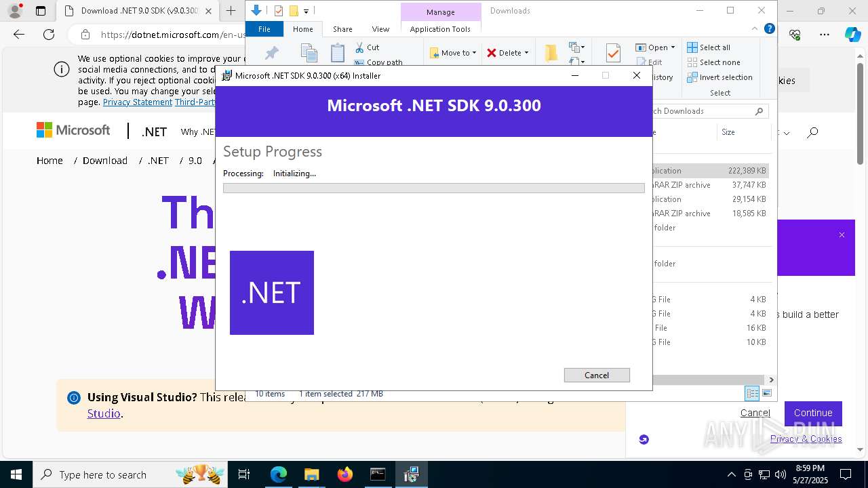The image size is (868, 488).
Task: Select the 16 KB file row
Action: tap(710, 328)
